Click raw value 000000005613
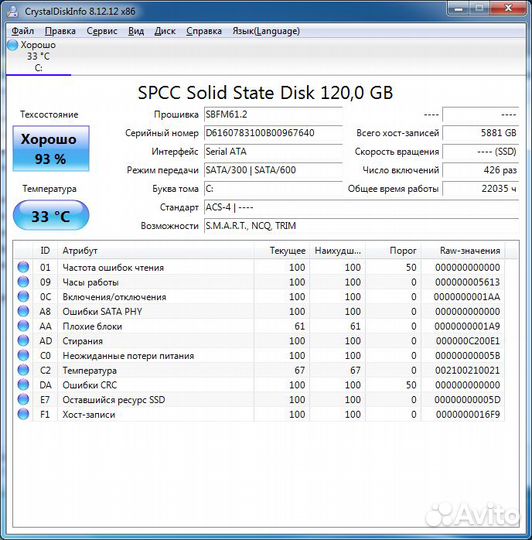 (x=467, y=282)
